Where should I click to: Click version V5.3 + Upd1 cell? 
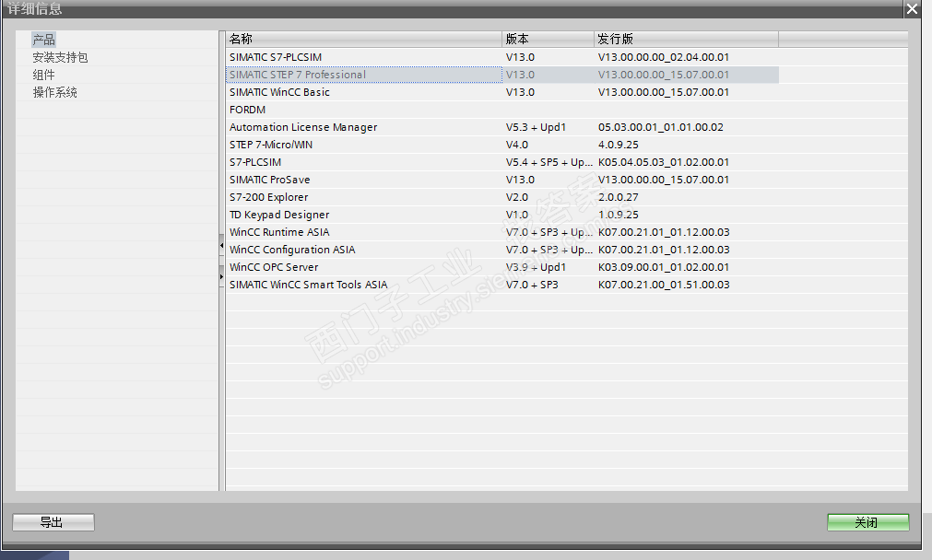(537, 127)
